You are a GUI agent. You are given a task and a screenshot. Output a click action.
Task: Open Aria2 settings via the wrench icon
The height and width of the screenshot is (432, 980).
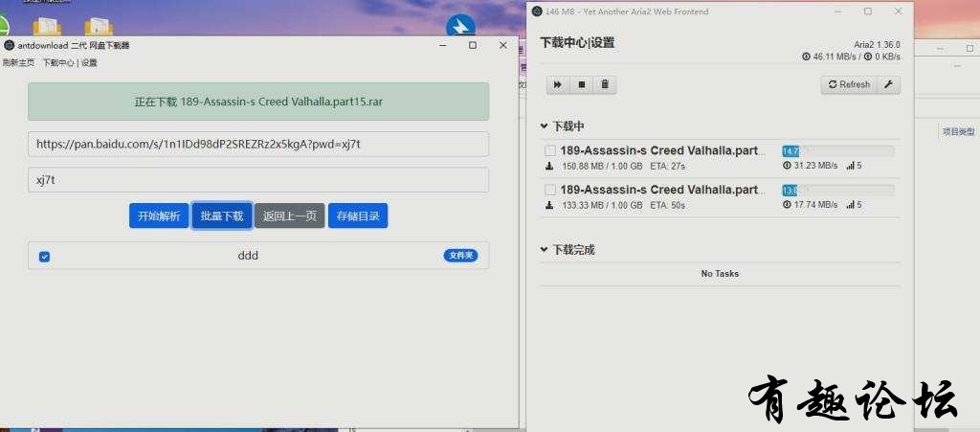889,84
